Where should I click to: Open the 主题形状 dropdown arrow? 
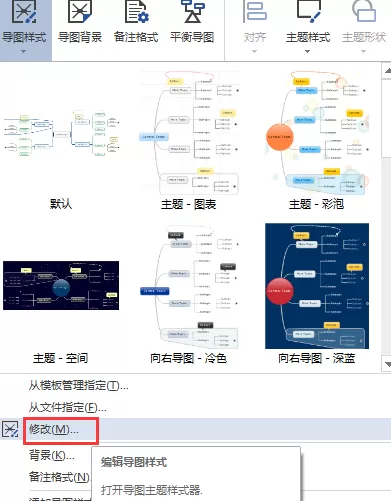(363, 52)
